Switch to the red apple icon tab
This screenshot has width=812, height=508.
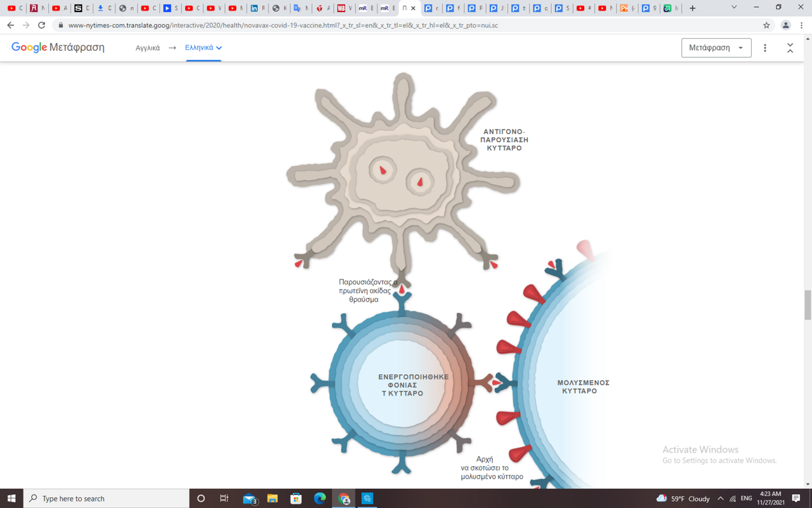(323, 8)
